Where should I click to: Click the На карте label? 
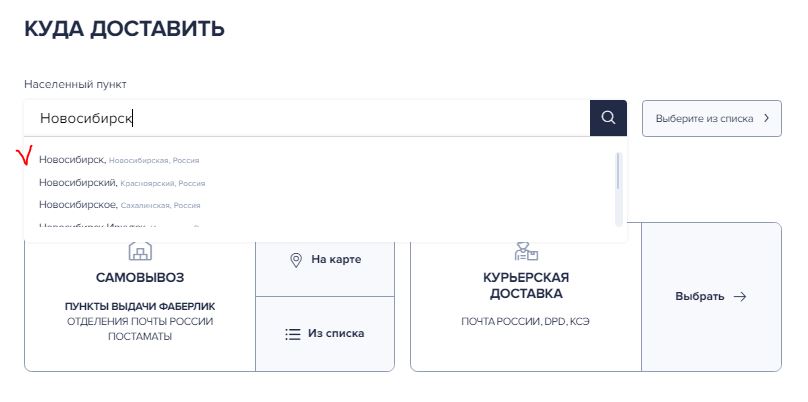[336, 259]
